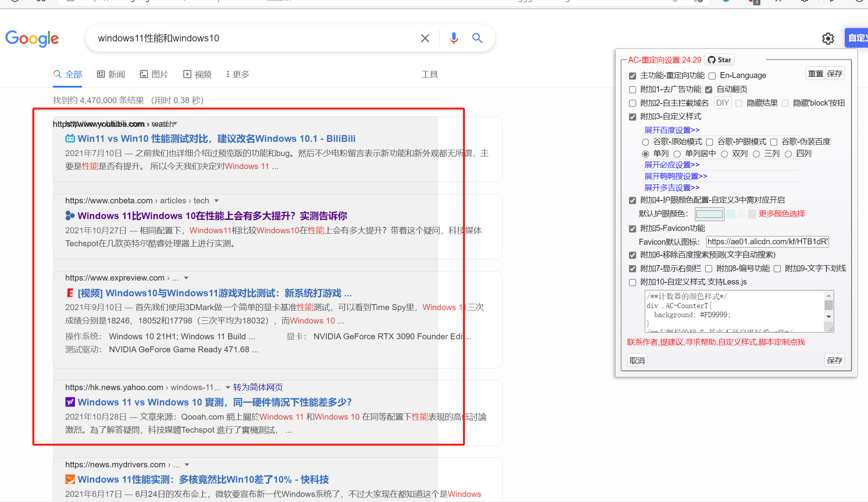Switch to 新闻 search tab
The width and height of the screenshot is (868, 502).
click(111, 74)
